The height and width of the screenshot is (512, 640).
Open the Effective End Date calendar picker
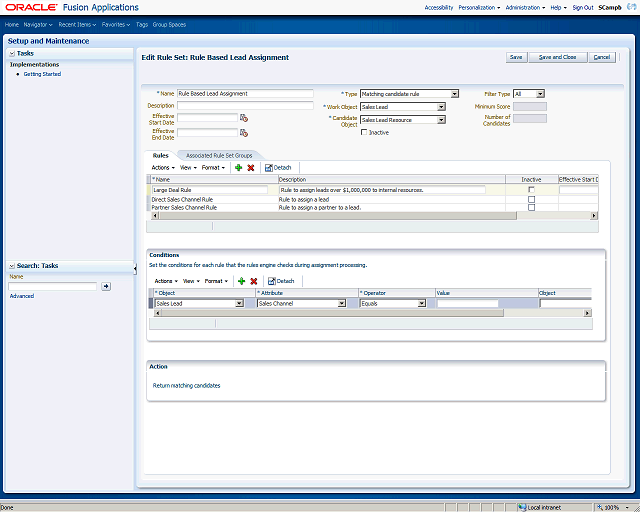pos(244,133)
